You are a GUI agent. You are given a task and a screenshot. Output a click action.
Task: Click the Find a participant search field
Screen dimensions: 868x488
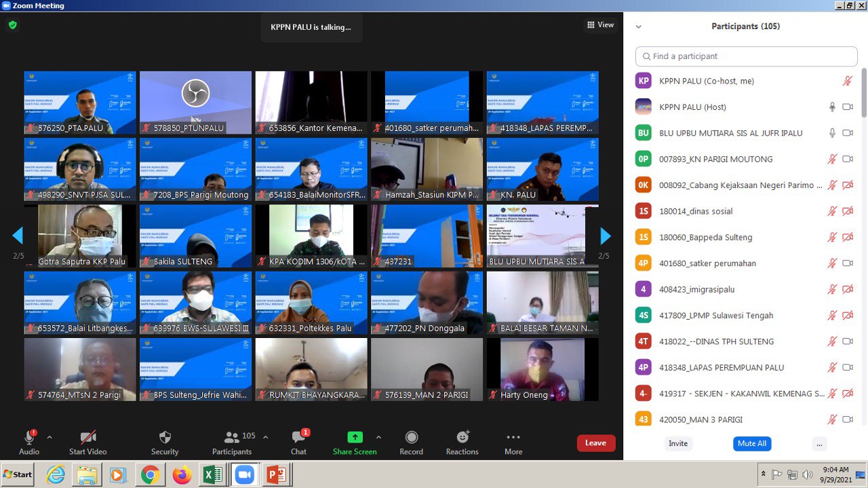pos(746,56)
